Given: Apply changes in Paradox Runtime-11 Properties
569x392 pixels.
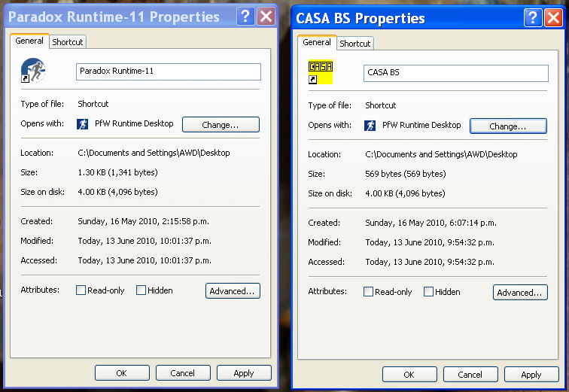Looking at the screenshot, I should tap(244, 372).
